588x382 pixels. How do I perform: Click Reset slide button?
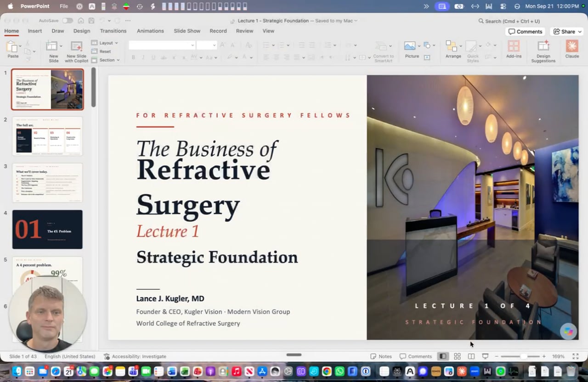pyautogui.click(x=101, y=51)
